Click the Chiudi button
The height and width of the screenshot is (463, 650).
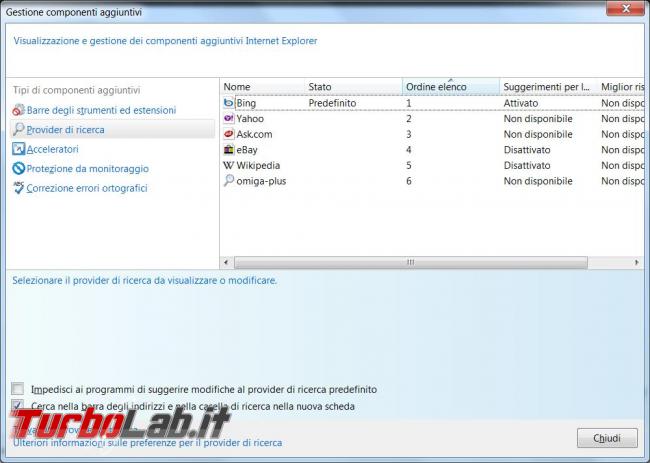pos(607,438)
